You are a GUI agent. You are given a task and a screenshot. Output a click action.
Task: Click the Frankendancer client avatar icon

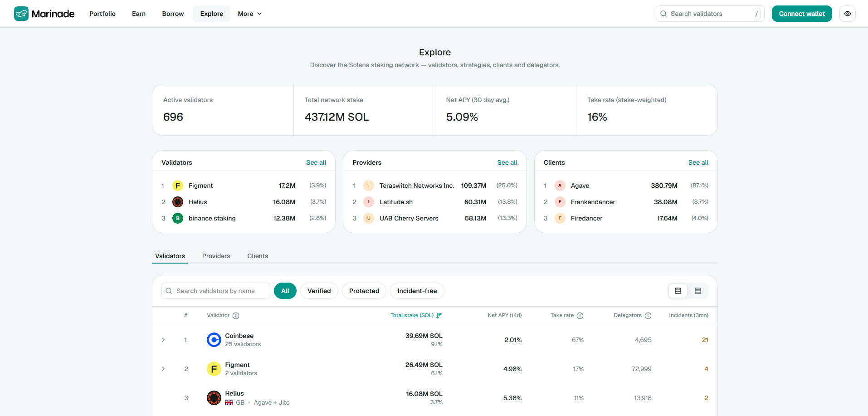tap(560, 202)
